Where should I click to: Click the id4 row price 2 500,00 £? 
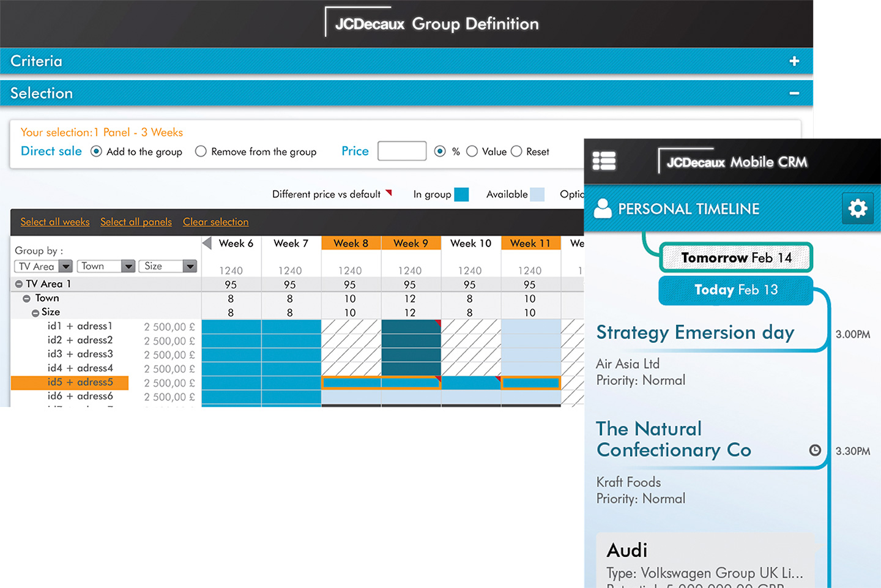pyautogui.click(x=169, y=369)
